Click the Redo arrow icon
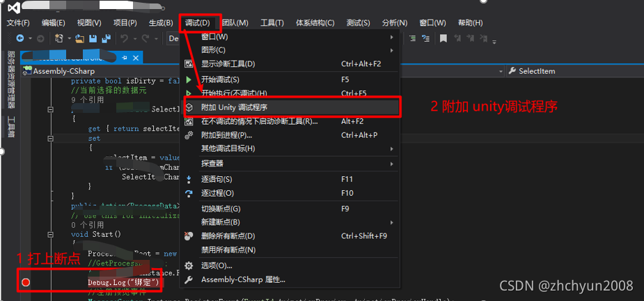 coord(146,38)
